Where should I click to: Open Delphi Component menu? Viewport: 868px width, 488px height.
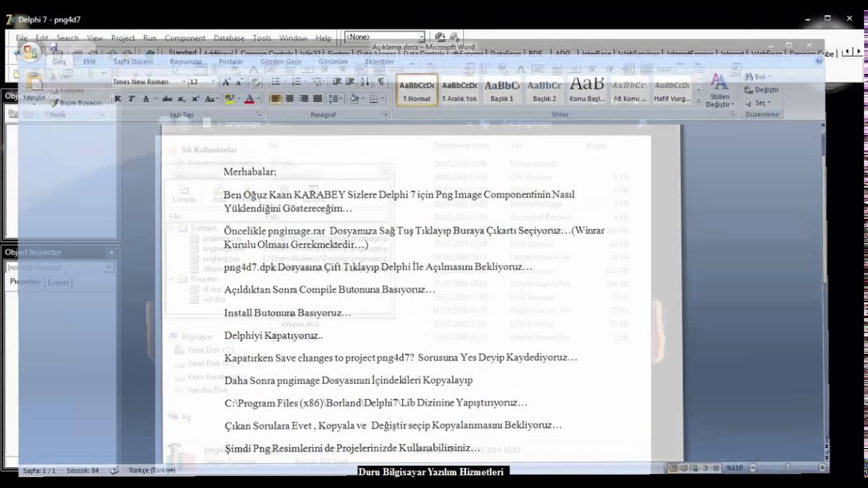[x=185, y=38]
